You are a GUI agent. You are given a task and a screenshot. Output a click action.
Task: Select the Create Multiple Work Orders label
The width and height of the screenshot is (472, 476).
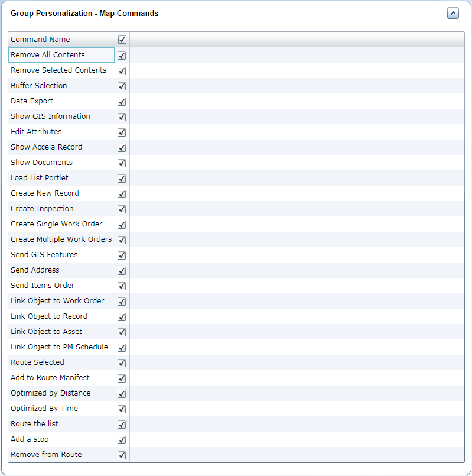point(61,239)
